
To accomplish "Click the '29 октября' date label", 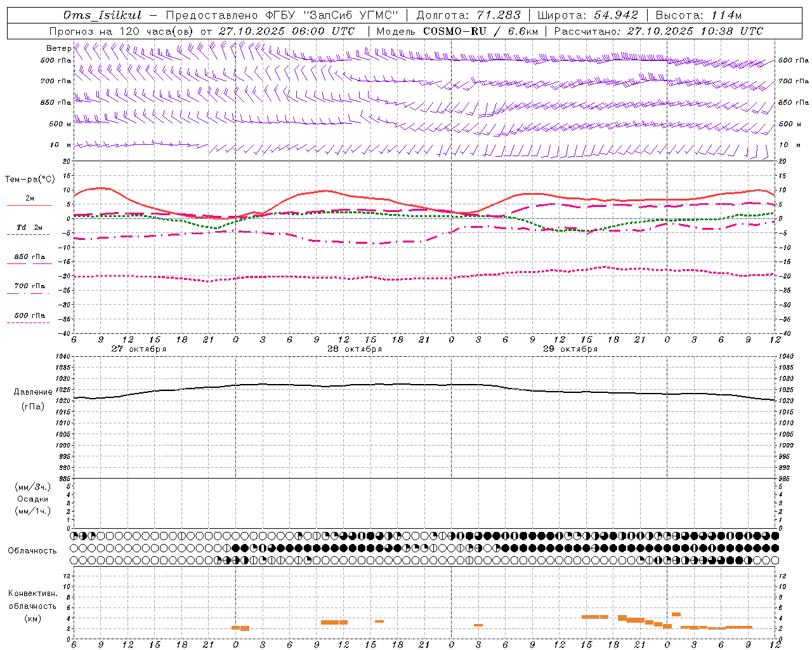I will coord(570,349).
